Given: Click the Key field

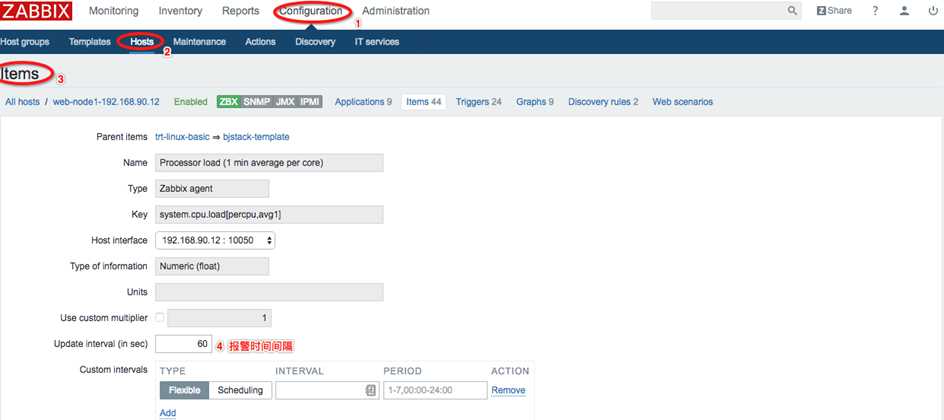Looking at the screenshot, I should [x=269, y=214].
